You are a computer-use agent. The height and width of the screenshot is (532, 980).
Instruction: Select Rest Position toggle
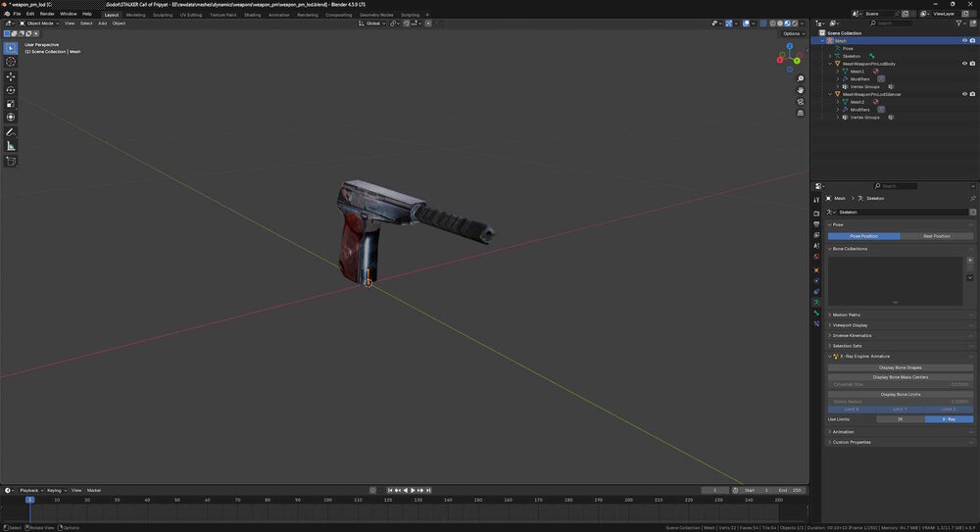(x=936, y=236)
